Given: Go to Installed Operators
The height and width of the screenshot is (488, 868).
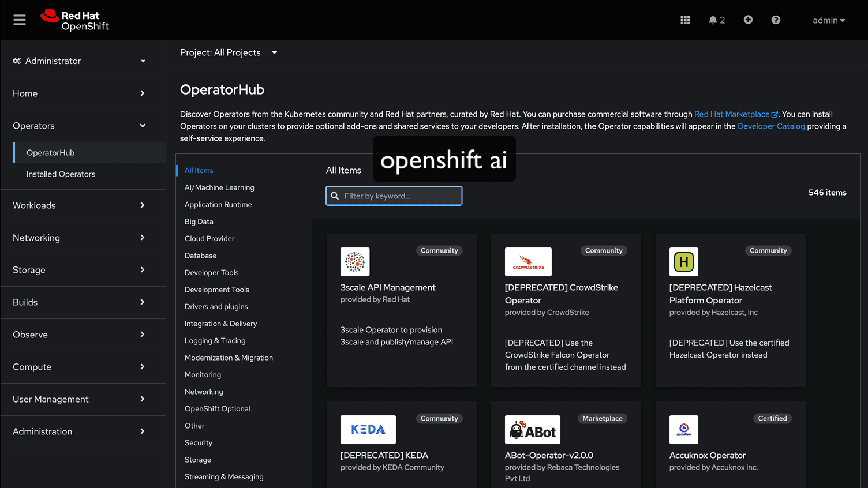Looking at the screenshot, I should [x=89, y=174].
